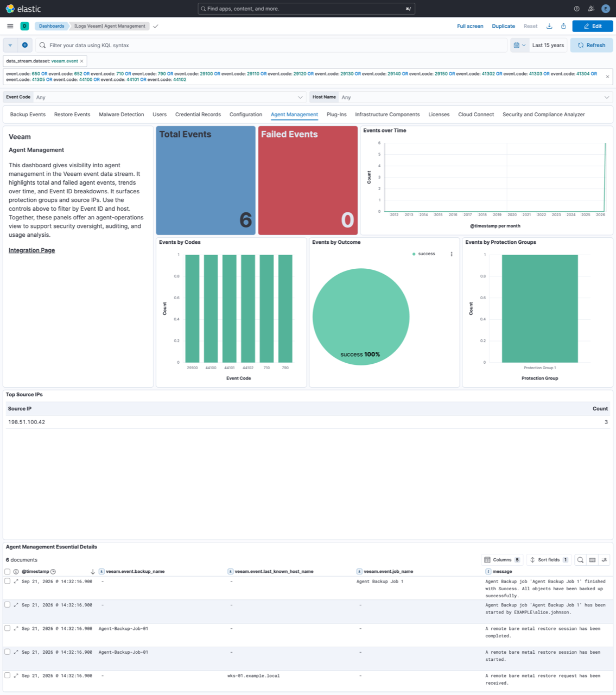Click the timestamp sort arrow icon
616x695 pixels.
(93, 572)
